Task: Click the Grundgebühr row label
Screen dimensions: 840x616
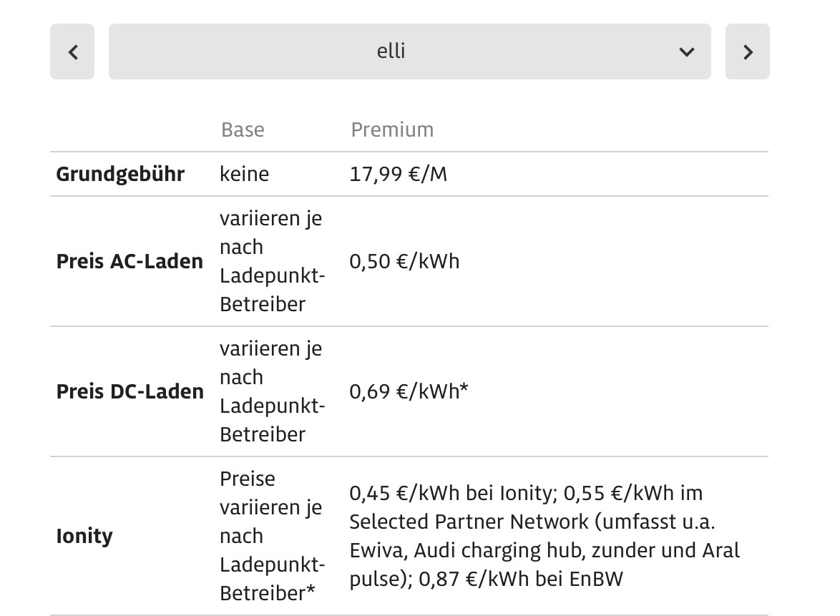Action: (x=120, y=174)
